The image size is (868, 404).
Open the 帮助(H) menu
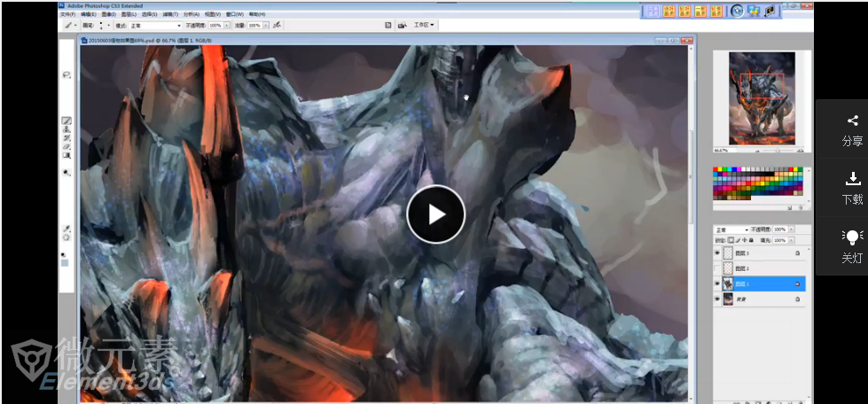pyautogui.click(x=257, y=14)
